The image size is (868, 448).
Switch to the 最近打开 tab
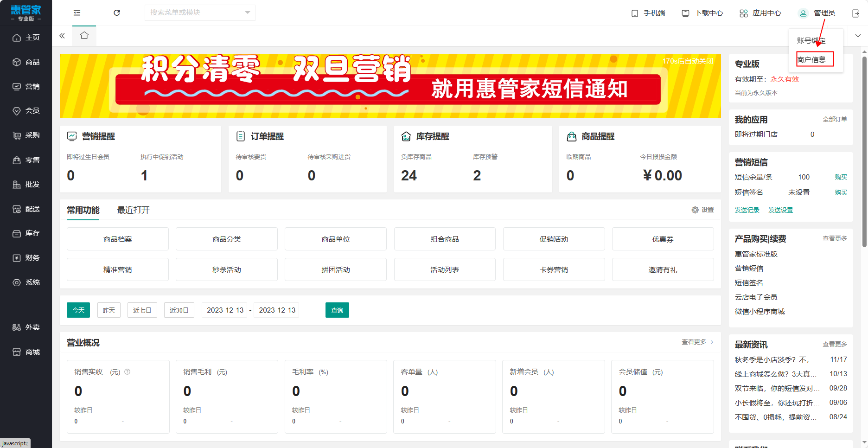tap(133, 210)
